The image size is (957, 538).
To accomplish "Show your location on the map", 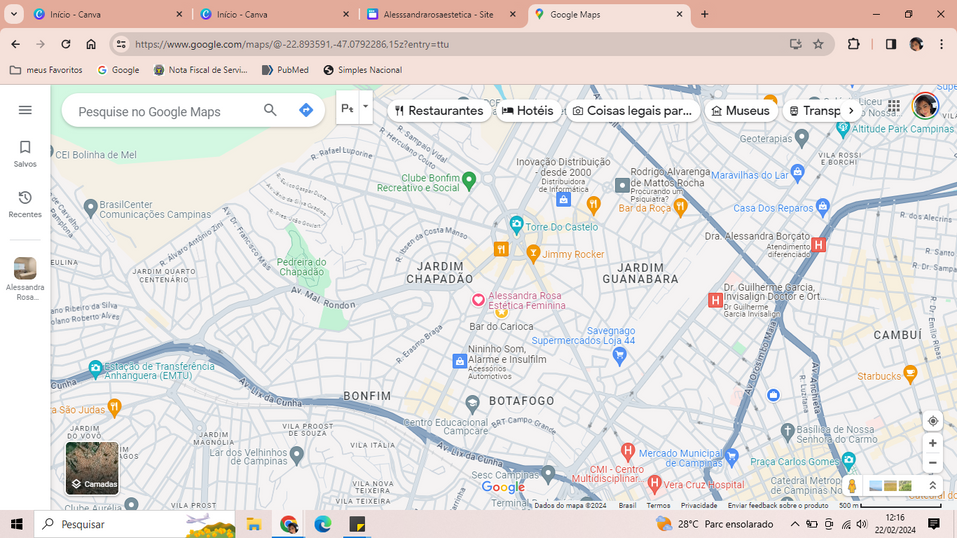I will coord(933,421).
